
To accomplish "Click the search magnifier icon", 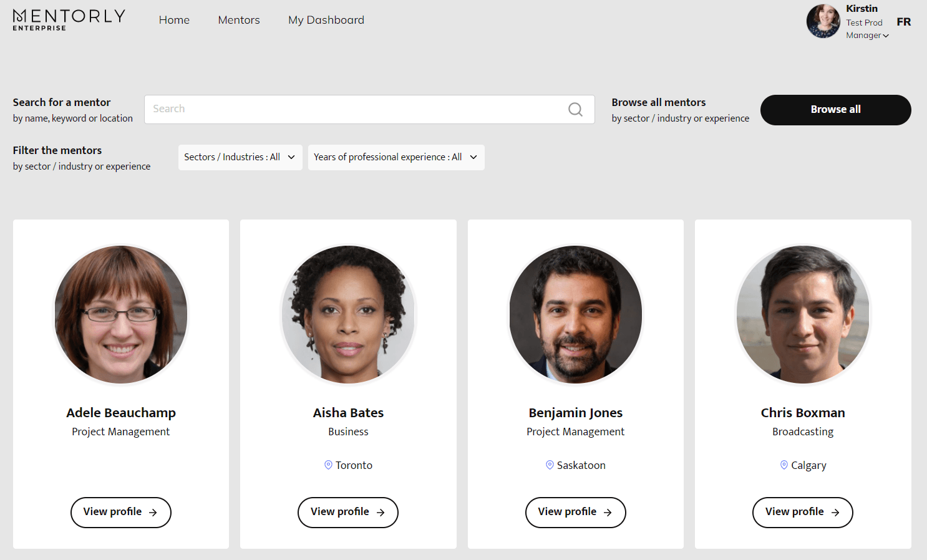I will coord(575,110).
